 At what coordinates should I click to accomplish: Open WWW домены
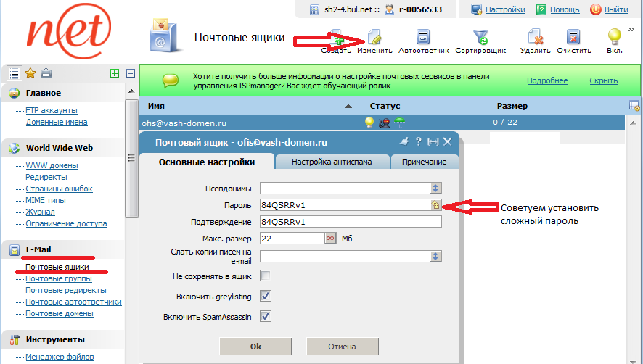(52, 165)
